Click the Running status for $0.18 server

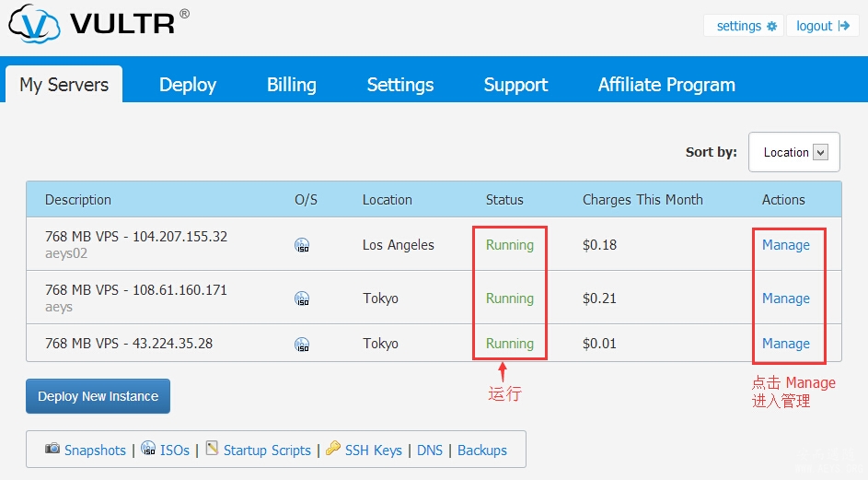510,245
